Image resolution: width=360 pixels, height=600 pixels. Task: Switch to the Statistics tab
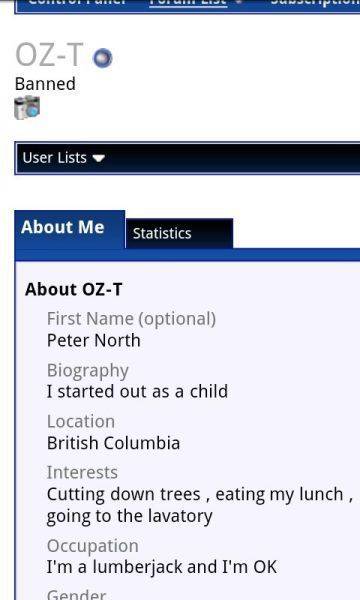click(179, 233)
